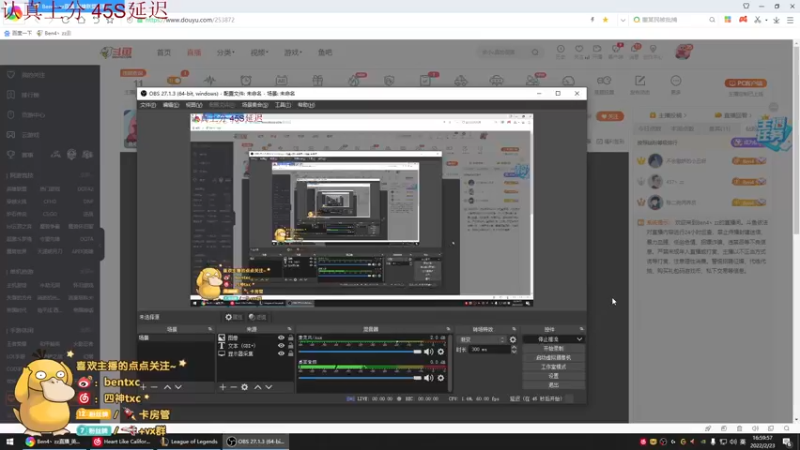Toggle visibility of 文本 (GDI+) source
800x450 pixels.
(281, 345)
